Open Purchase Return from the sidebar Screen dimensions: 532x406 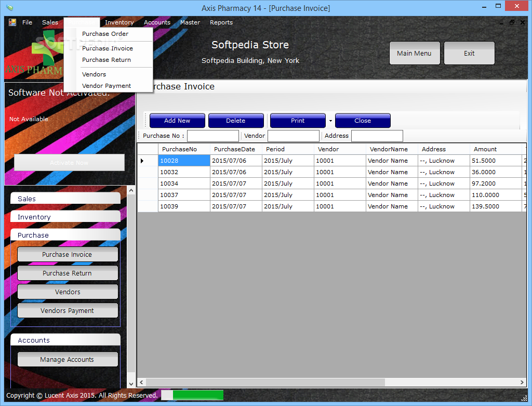click(x=68, y=273)
